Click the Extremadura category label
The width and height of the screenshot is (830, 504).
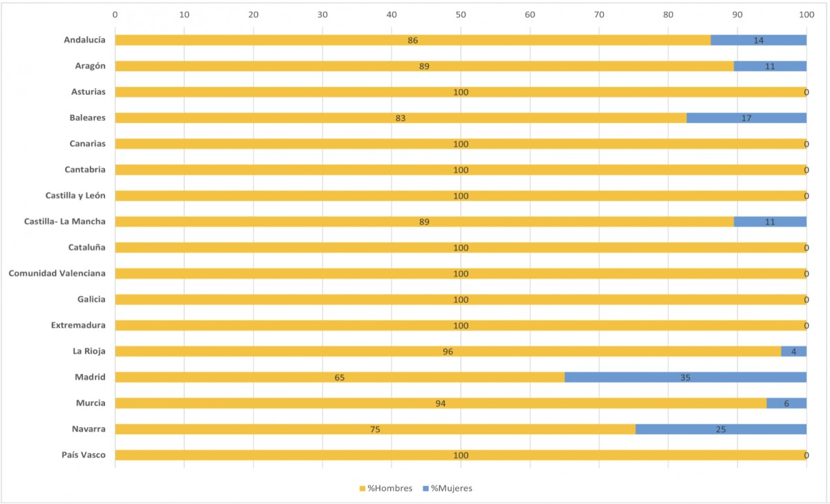[x=78, y=325]
